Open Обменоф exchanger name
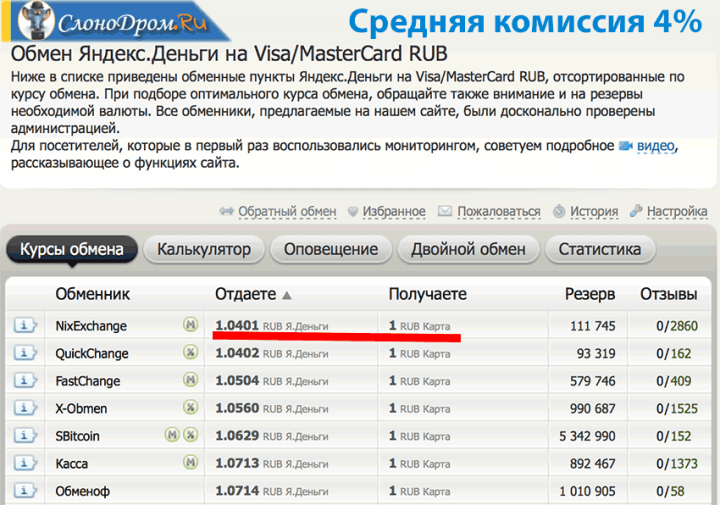Image resolution: width=720 pixels, height=505 pixels. click(x=83, y=491)
